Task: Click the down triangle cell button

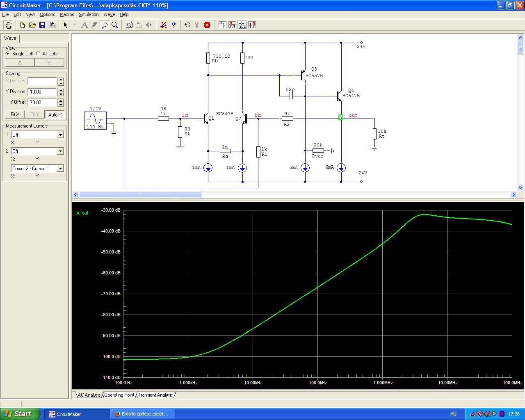Action: tap(49, 62)
